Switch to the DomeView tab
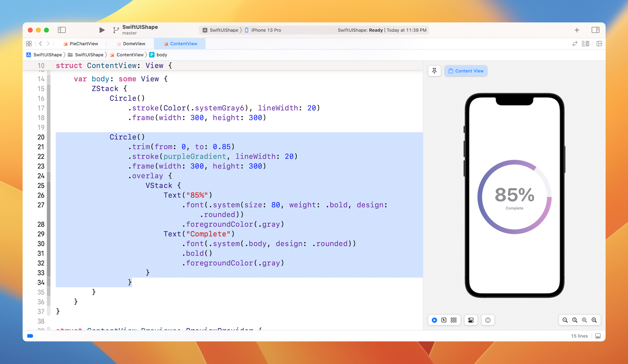 pyautogui.click(x=134, y=43)
